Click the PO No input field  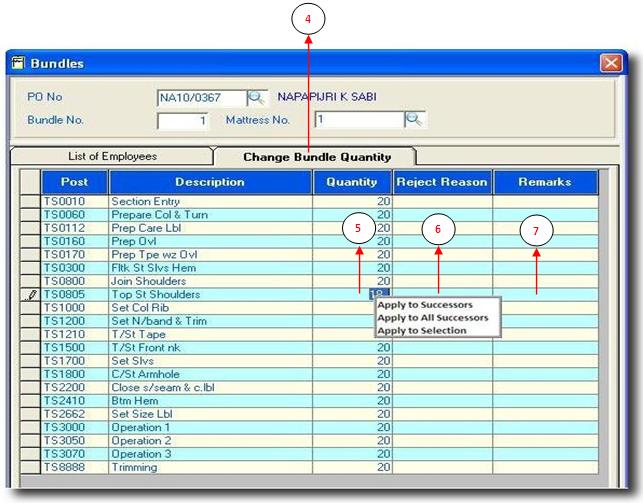click(201, 98)
